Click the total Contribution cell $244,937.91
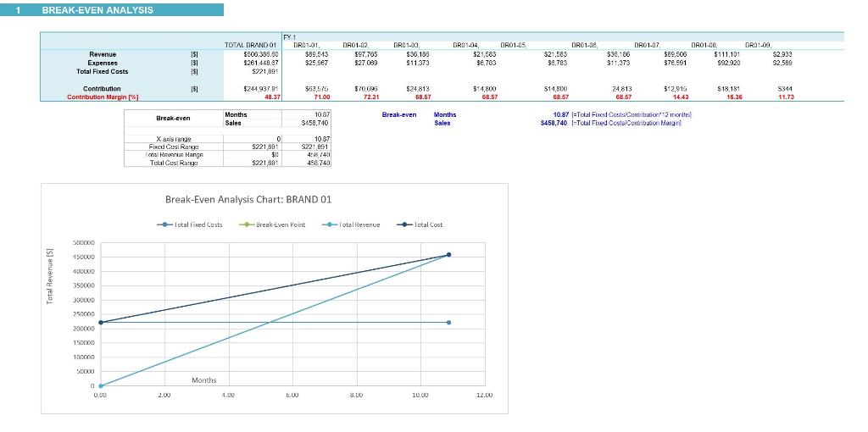 (260, 88)
